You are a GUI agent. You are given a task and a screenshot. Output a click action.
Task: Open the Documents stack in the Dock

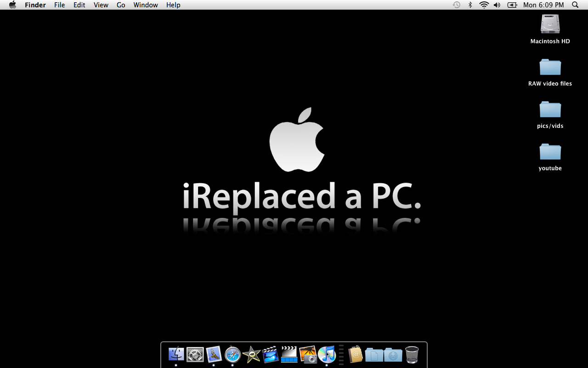pyautogui.click(x=374, y=355)
